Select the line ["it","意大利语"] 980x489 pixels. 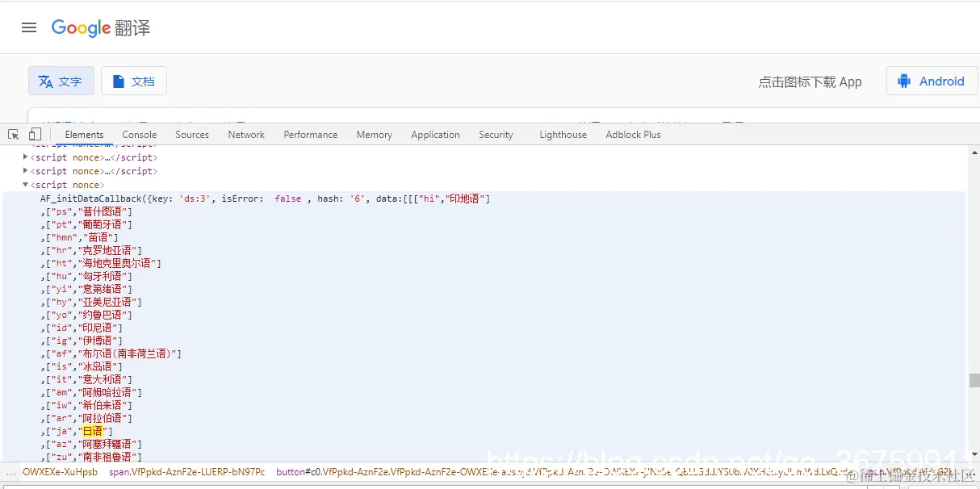pyautogui.click(x=86, y=379)
